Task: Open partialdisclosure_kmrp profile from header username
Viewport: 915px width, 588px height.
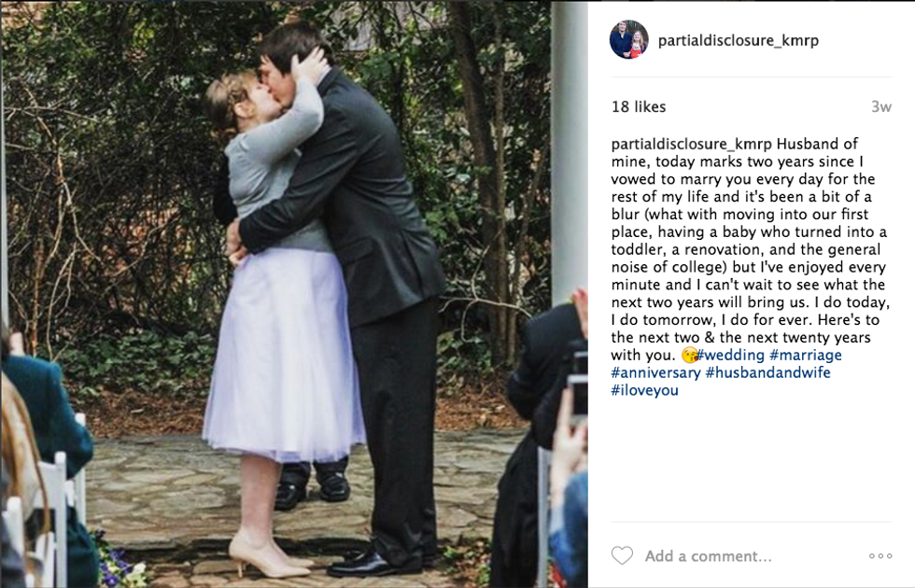Action: pos(739,40)
